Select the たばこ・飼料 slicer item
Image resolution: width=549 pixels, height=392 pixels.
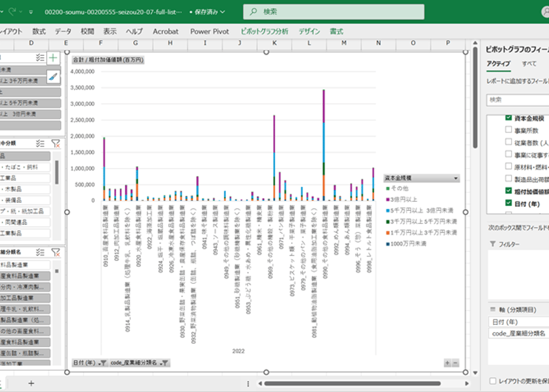24,167
